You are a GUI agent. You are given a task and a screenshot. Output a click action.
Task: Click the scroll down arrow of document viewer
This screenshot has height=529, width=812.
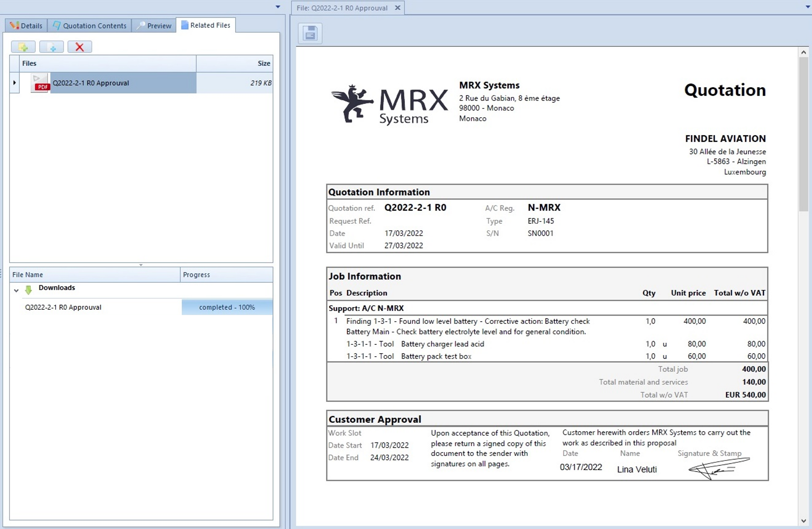[x=803, y=521]
